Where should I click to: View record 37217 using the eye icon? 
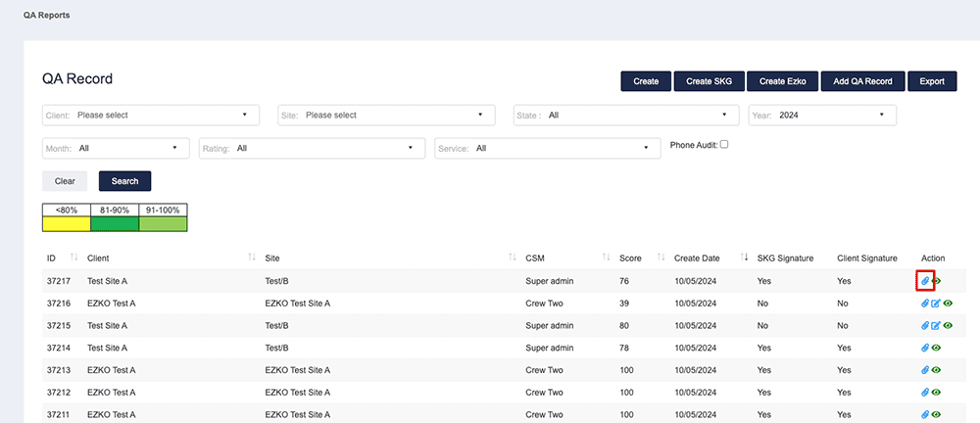coord(938,281)
